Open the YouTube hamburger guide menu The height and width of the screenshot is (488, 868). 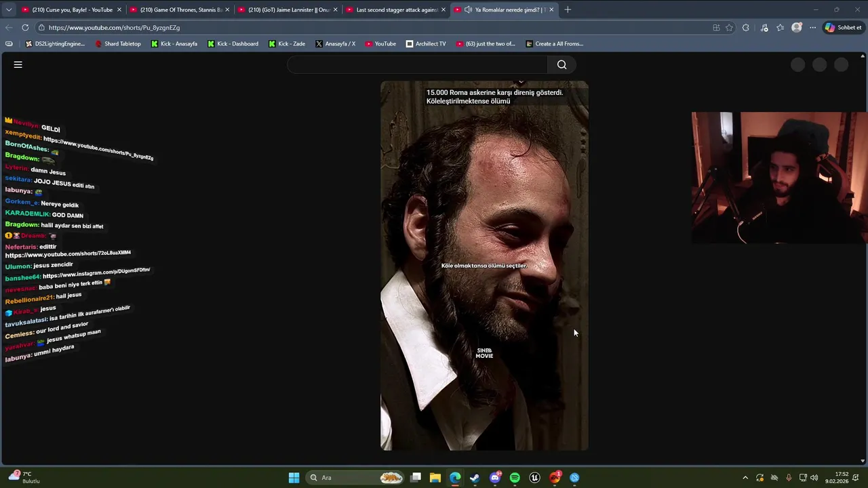click(18, 64)
